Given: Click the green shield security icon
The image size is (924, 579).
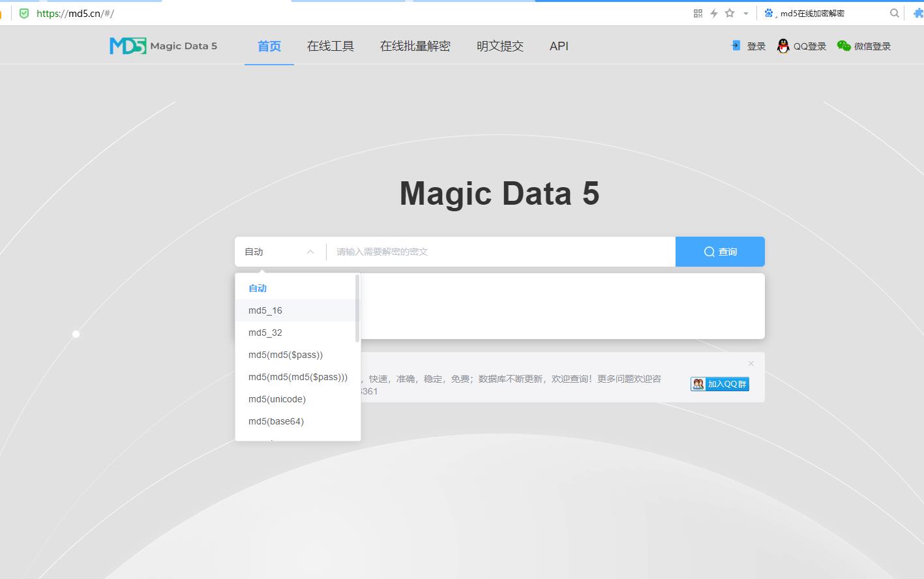Looking at the screenshot, I should 24,13.
